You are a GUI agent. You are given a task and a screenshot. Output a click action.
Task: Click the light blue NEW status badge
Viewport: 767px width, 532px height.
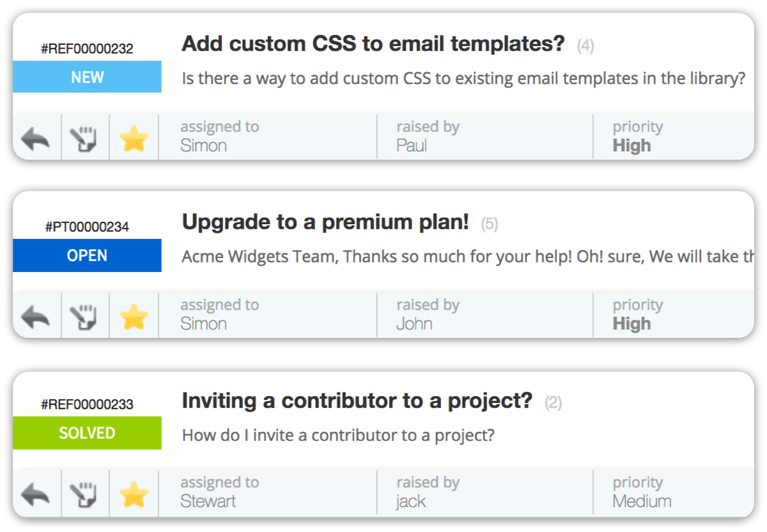point(87,77)
